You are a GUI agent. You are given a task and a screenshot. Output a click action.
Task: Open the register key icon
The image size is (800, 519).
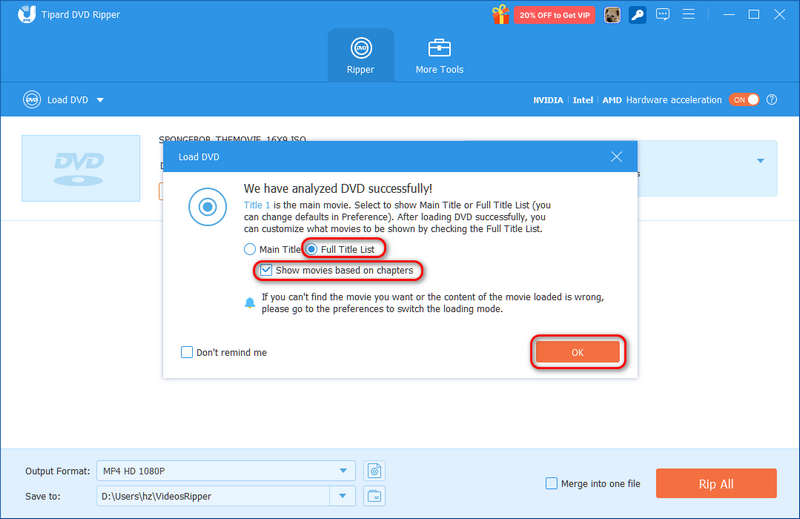pyautogui.click(x=637, y=15)
